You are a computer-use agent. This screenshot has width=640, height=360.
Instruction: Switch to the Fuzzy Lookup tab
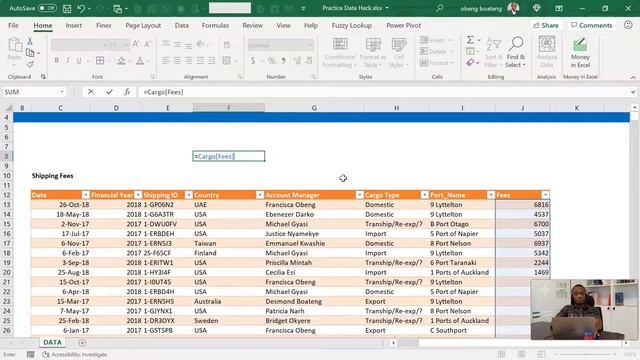point(351,25)
